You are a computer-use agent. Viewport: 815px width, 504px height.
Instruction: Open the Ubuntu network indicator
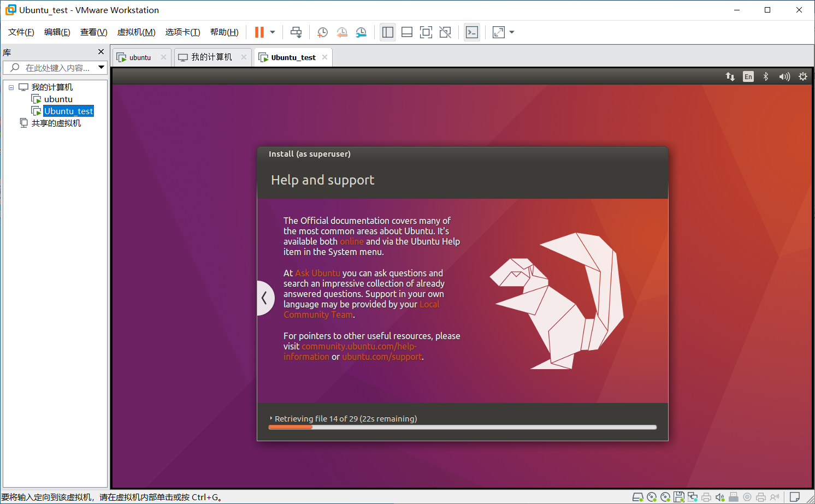[730, 76]
